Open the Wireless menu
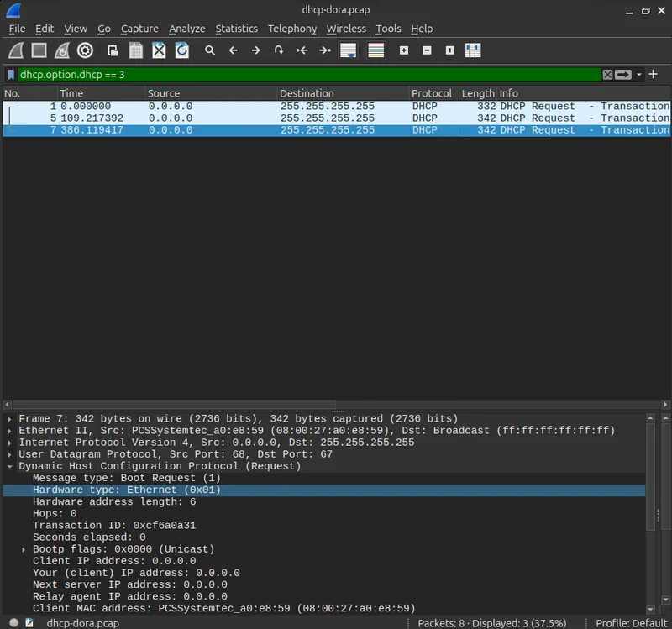Screen dimensions: 672x629 coord(346,29)
